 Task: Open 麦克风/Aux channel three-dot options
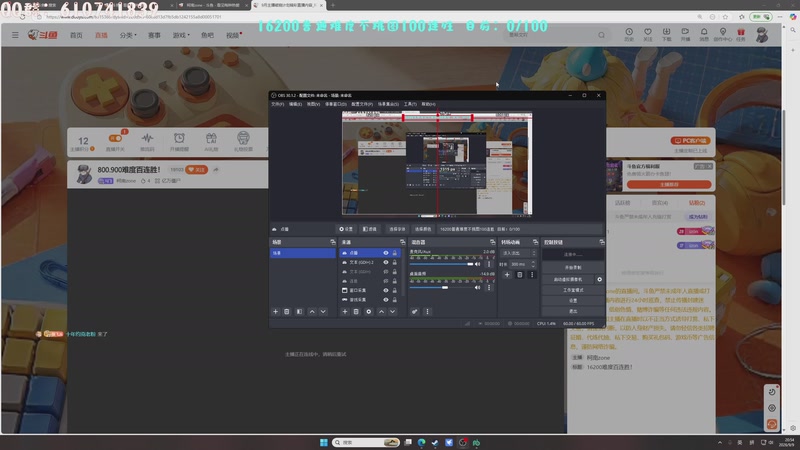489,264
